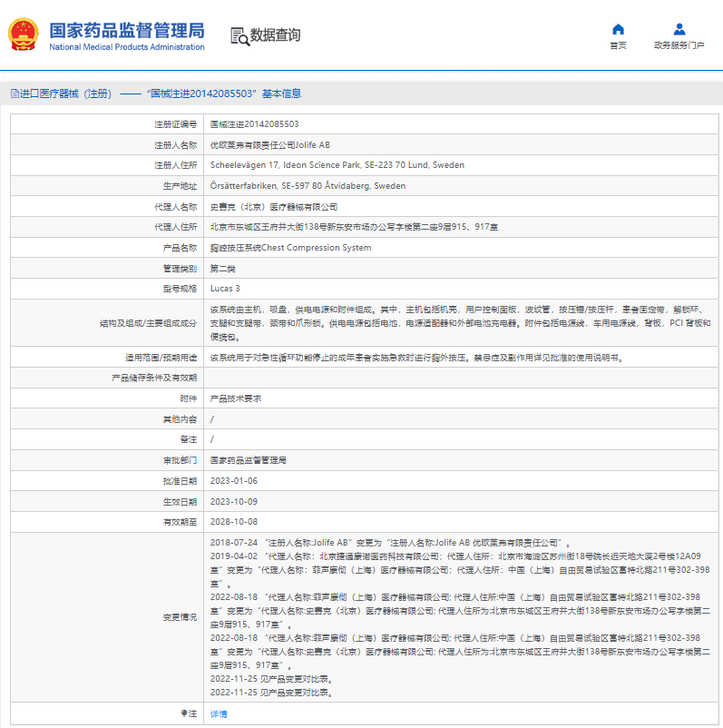Click 适用范围/预期用途 description text
The image size is (723, 728).
point(416,358)
